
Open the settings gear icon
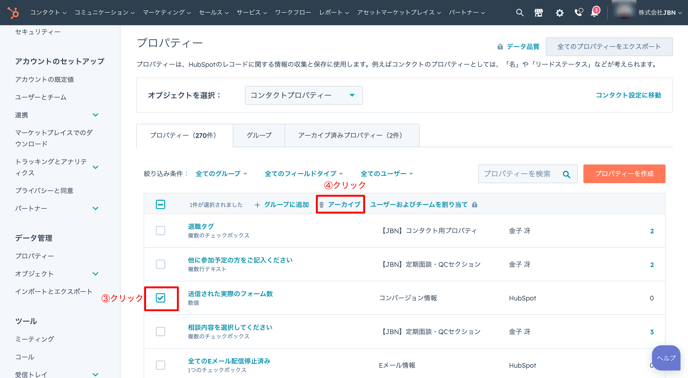click(559, 13)
